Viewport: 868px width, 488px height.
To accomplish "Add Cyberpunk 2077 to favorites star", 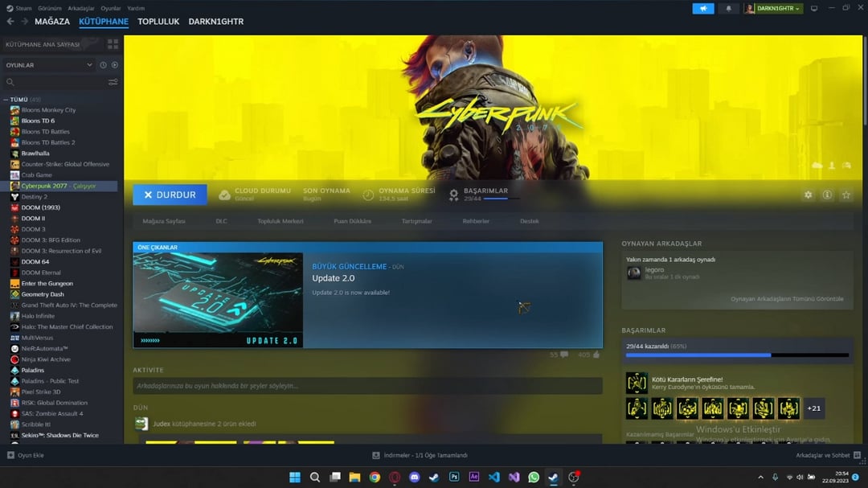I will [x=845, y=195].
